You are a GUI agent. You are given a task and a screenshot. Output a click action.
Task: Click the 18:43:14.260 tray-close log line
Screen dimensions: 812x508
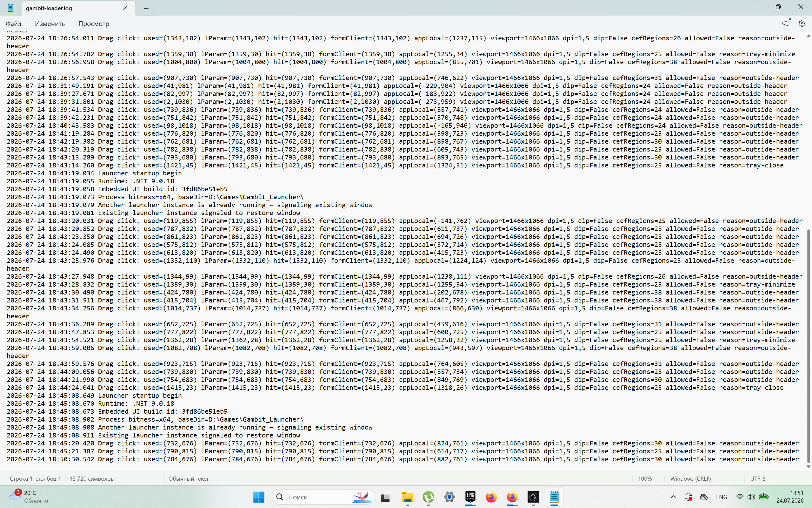395,165
